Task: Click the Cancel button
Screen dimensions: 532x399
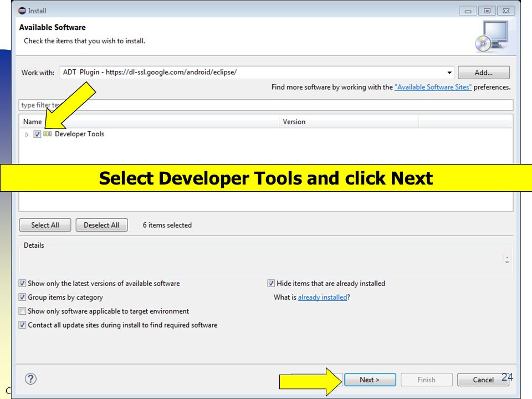Action: 483,380
